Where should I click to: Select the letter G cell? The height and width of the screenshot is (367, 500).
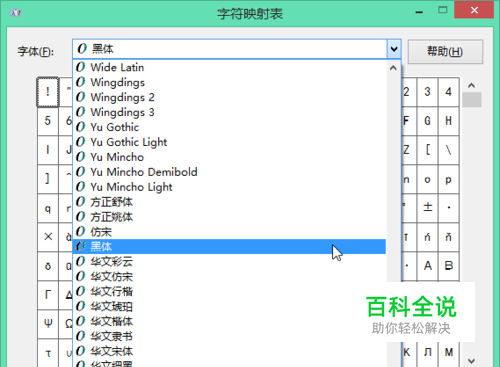pos(428,121)
